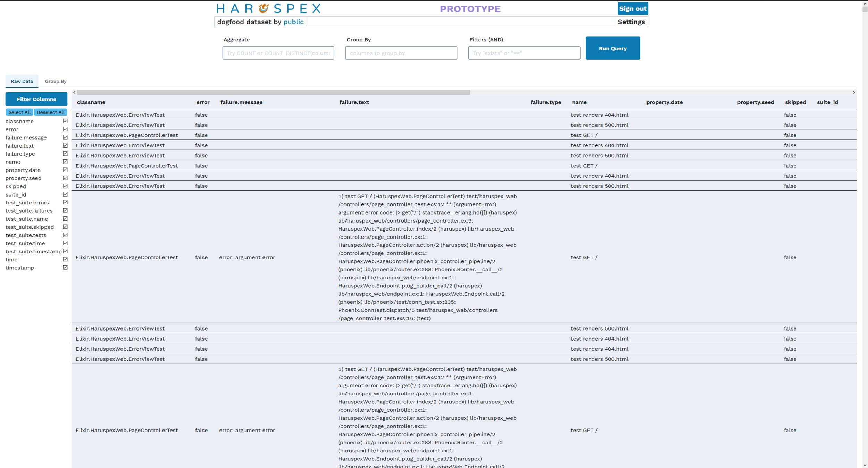Hide the property.seed column
868x468 pixels.
pos(65,178)
